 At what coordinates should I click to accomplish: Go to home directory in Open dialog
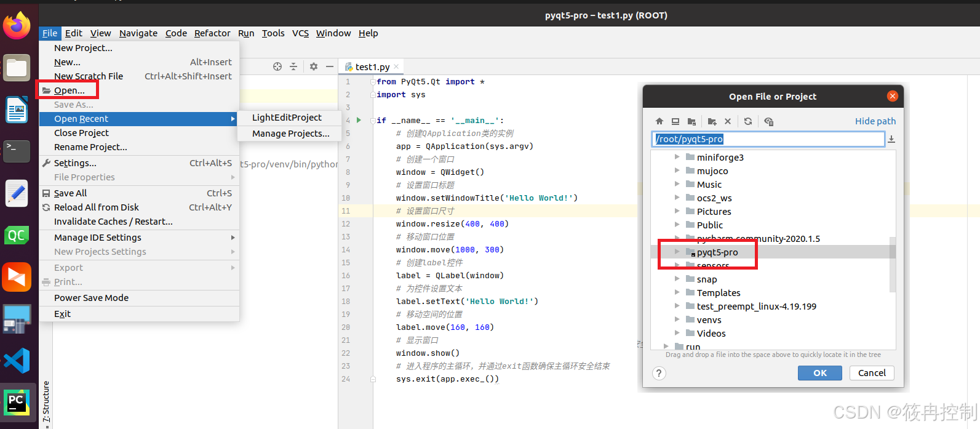point(659,121)
